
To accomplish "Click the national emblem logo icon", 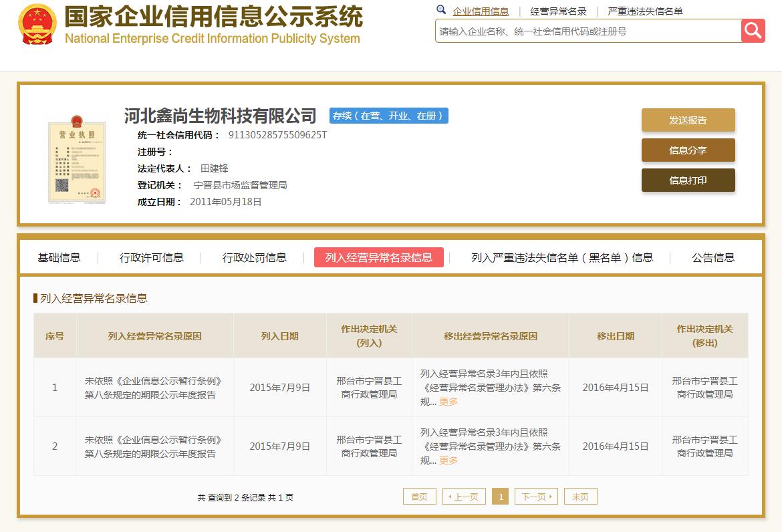I will tap(37, 25).
